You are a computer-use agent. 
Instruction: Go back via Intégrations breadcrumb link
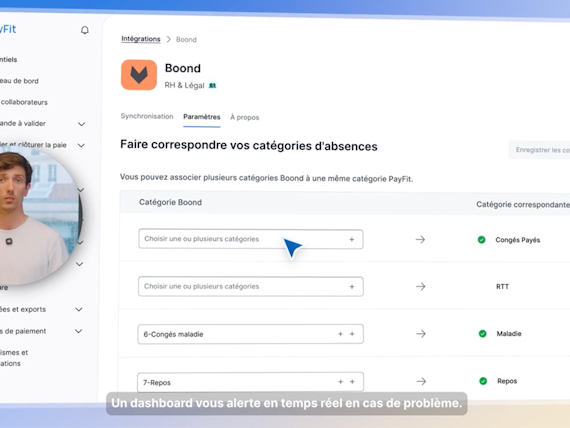[x=141, y=39]
